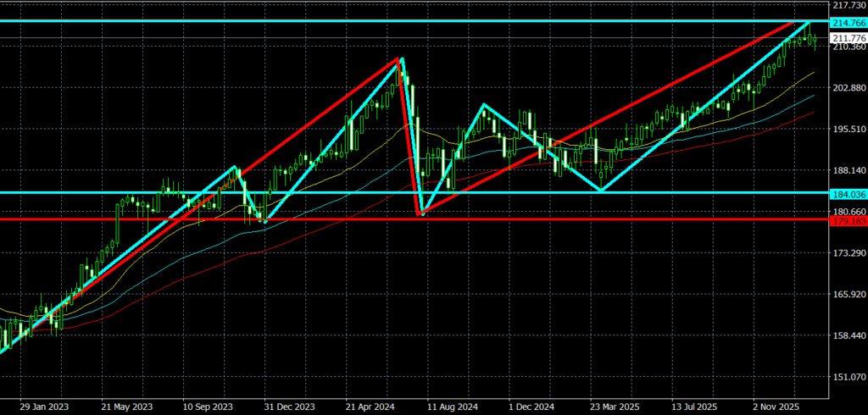Image resolution: width=868 pixels, height=415 pixels.
Task: Click the 21 Apr 2024 date label
Action: 369,406
